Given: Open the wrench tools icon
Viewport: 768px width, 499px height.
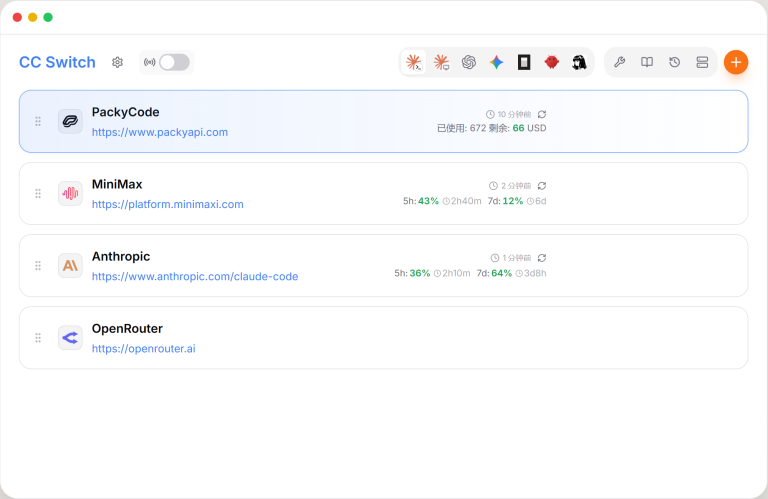Looking at the screenshot, I should point(620,62).
